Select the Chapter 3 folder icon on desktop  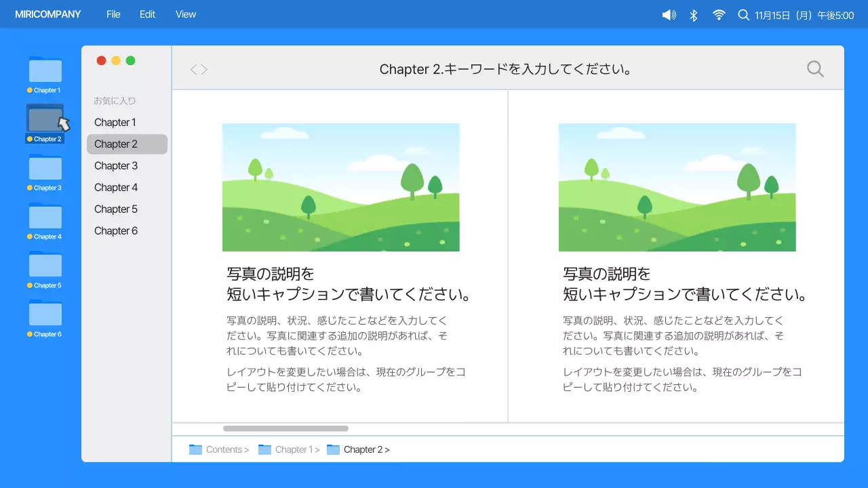(45, 169)
